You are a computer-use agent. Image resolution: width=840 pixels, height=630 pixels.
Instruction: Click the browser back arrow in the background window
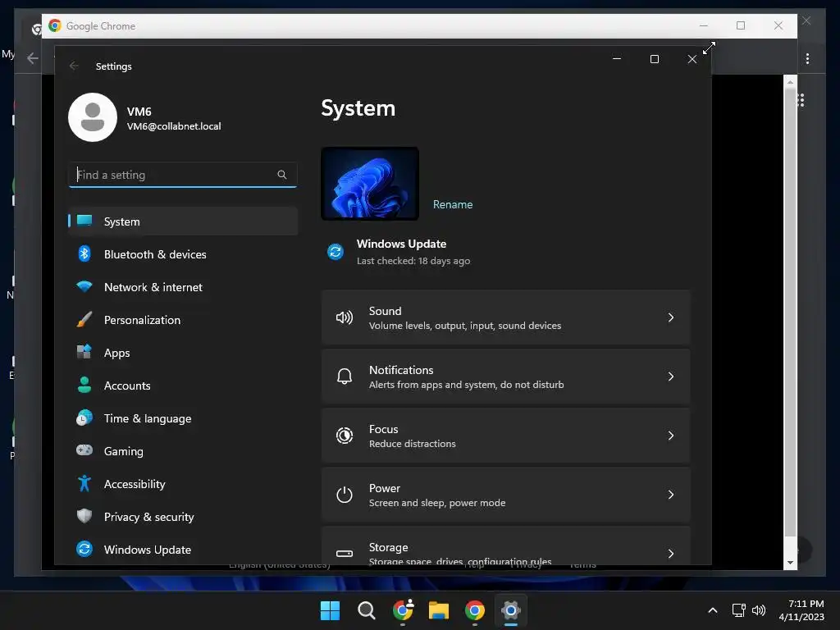click(x=33, y=58)
